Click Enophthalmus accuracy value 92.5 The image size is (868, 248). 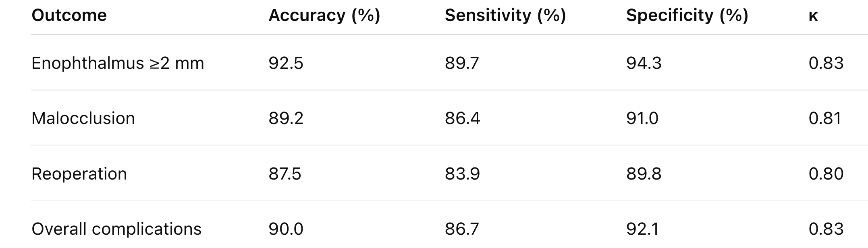(286, 63)
